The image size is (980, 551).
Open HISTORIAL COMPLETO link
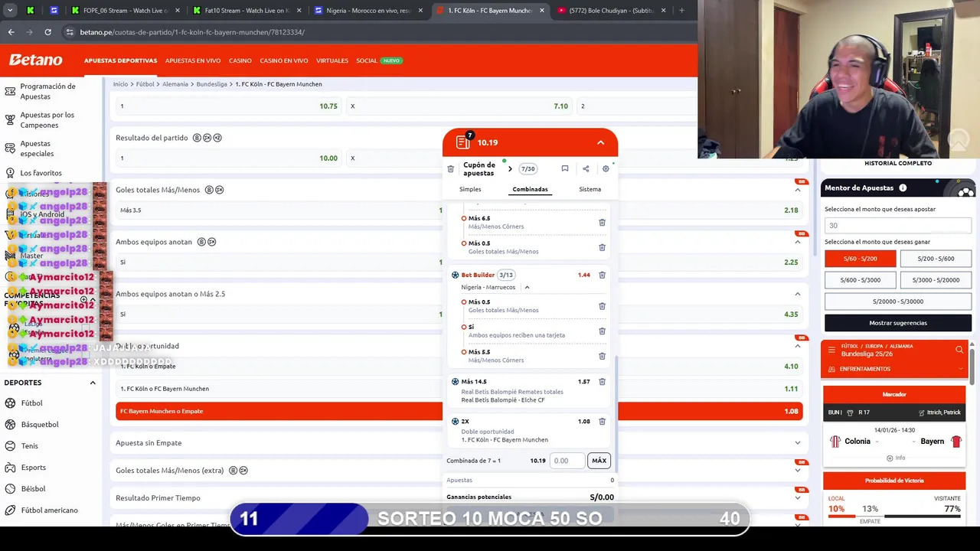pyautogui.click(x=898, y=163)
